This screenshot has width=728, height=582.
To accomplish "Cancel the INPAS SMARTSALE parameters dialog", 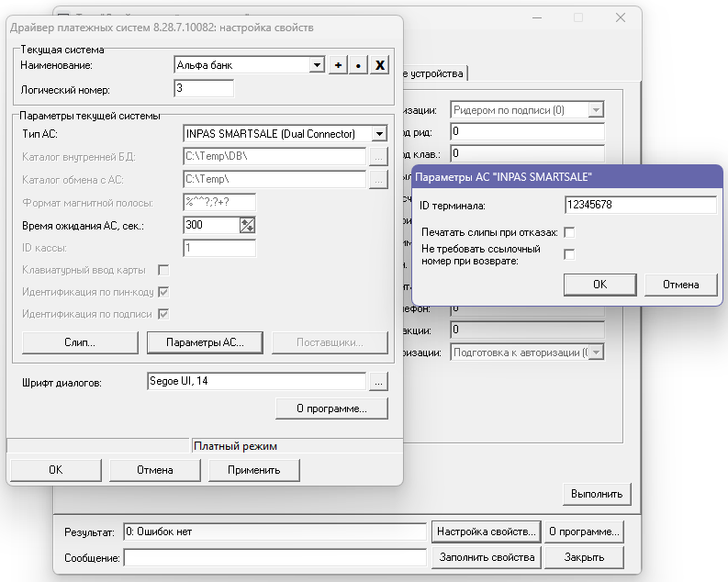I will coord(680,285).
